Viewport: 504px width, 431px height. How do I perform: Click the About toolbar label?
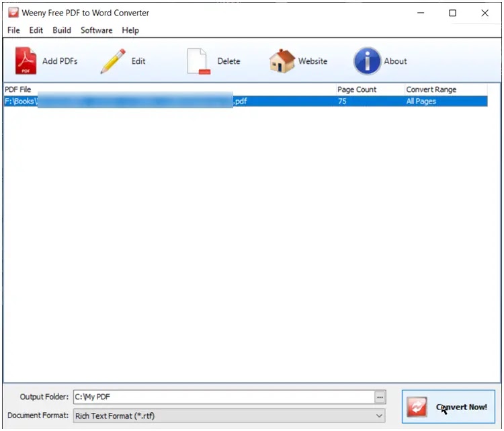[x=395, y=61]
